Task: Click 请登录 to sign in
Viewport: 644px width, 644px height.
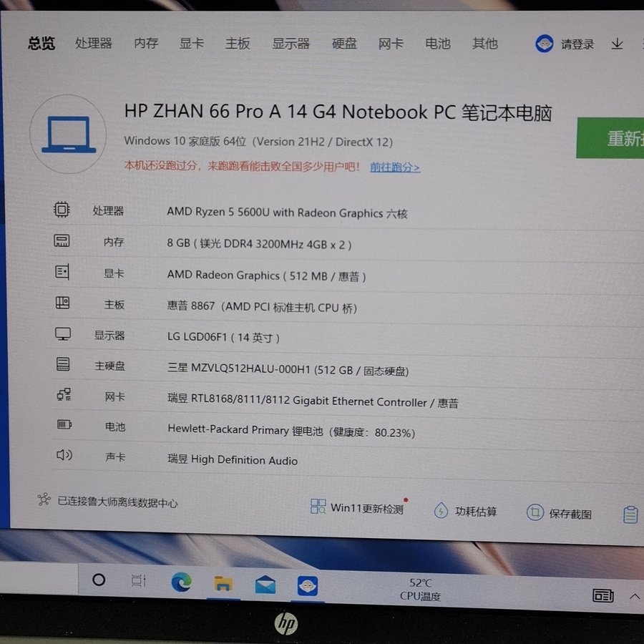Action: (577, 44)
